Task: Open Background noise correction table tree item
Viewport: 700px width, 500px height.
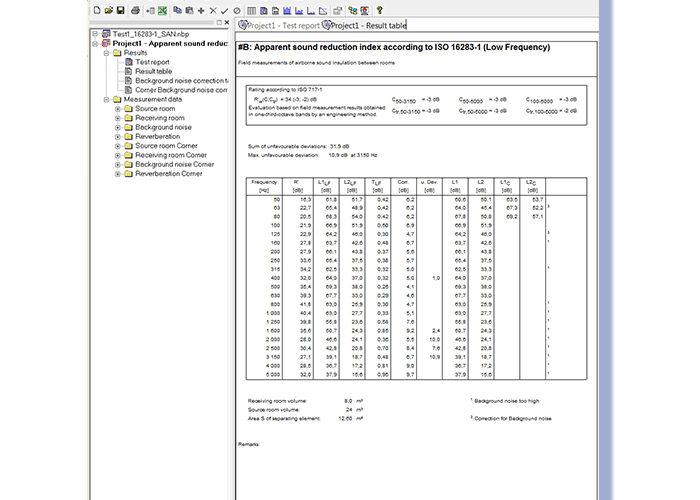Action: [x=181, y=81]
